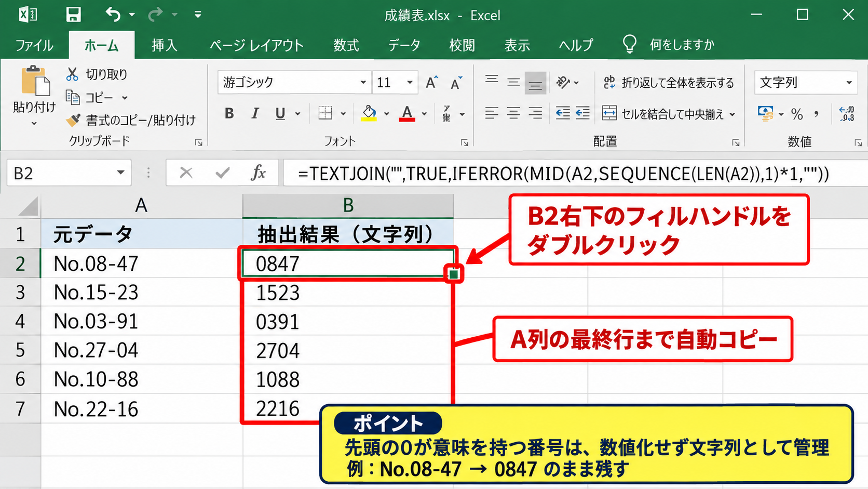The width and height of the screenshot is (868, 489).
Task: Toggle center horizontal alignment
Action: [x=513, y=113]
